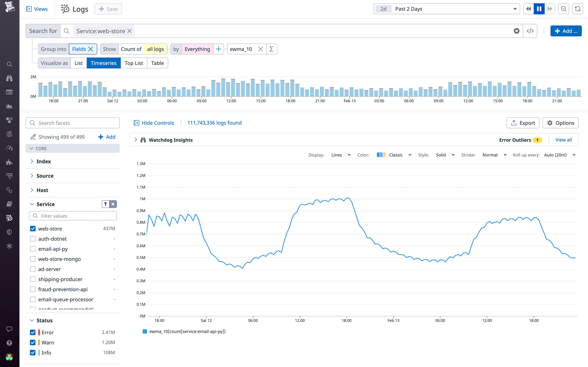Open the search icon in the left sidebar
Image resolution: width=588 pixels, height=367 pixels.
(9, 64)
